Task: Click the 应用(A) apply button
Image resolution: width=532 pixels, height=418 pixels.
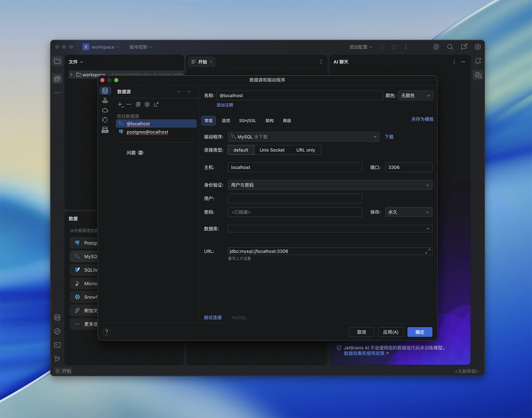Action: point(391,332)
